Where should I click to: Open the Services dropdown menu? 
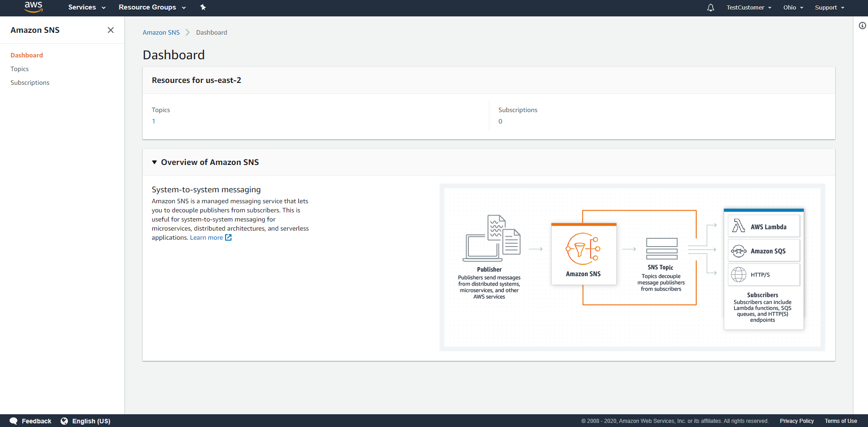click(x=87, y=7)
